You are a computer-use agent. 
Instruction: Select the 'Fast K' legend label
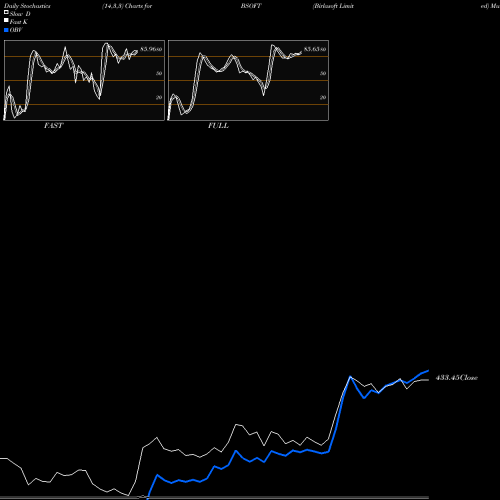tap(19, 22)
